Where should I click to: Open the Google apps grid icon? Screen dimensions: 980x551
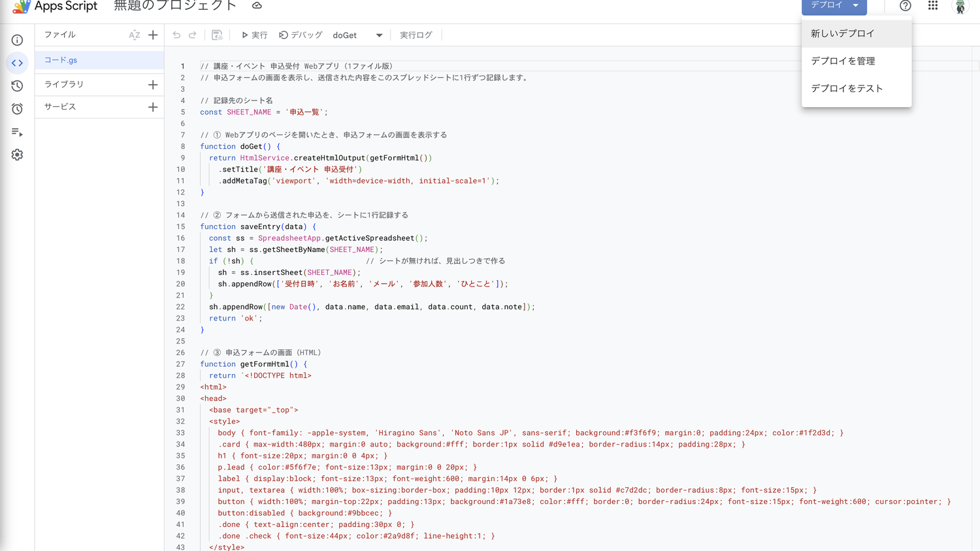(x=933, y=6)
